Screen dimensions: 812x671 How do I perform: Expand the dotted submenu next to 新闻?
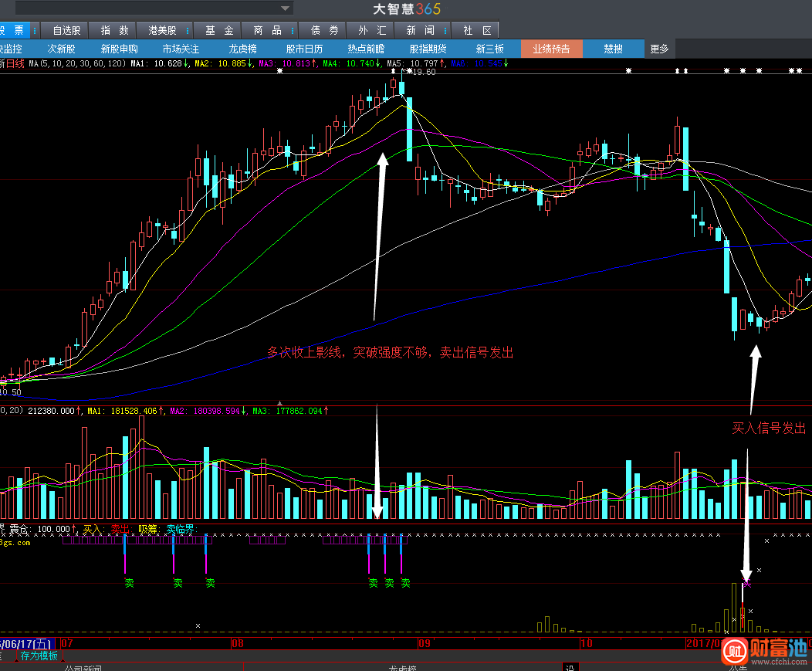click(445, 31)
